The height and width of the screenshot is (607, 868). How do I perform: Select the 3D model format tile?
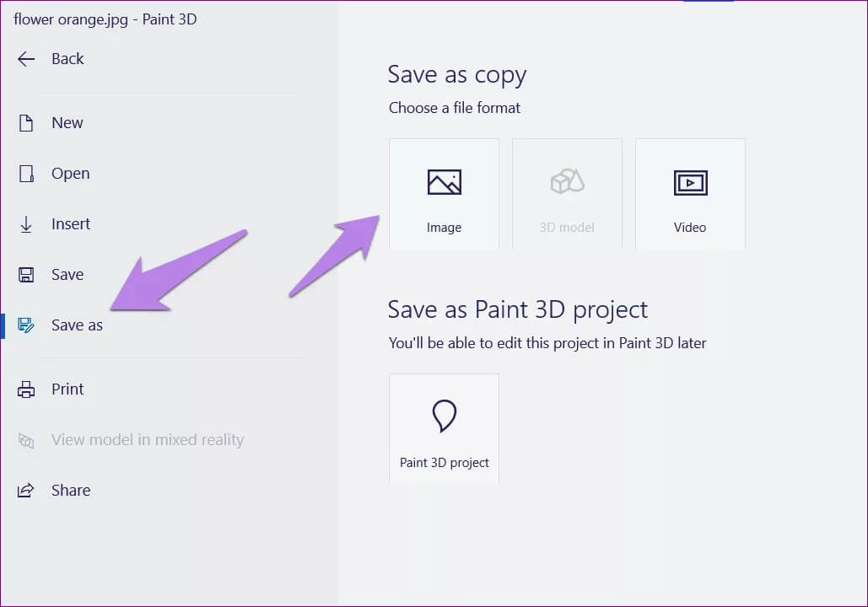(567, 194)
